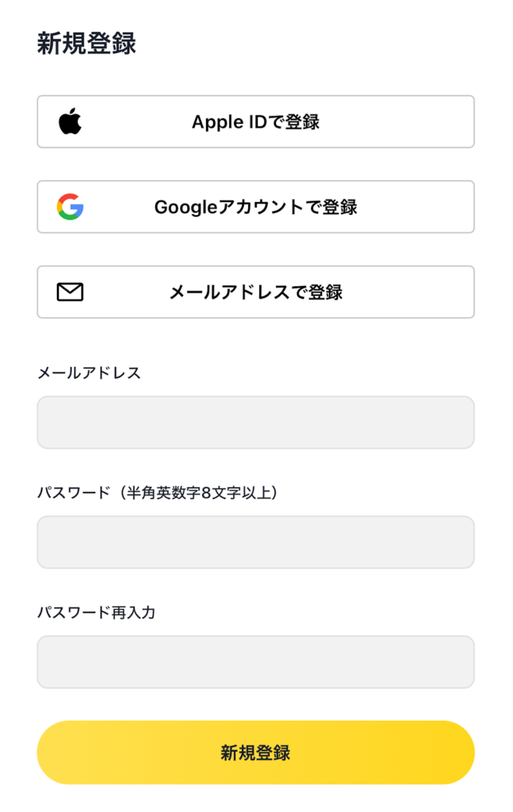This screenshot has width=513, height=812.
Task: Click the envelope mail icon
Action: (70, 293)
